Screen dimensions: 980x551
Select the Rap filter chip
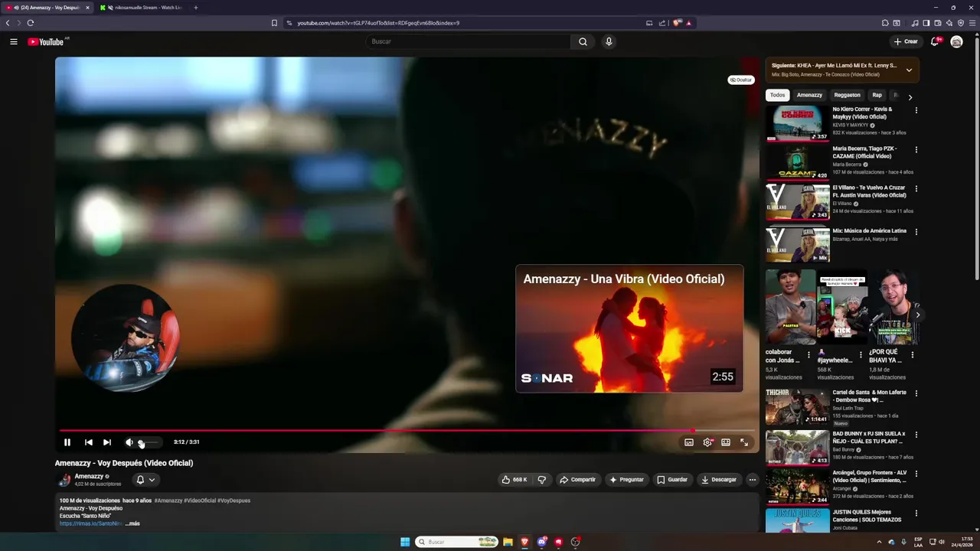point(877,95)
